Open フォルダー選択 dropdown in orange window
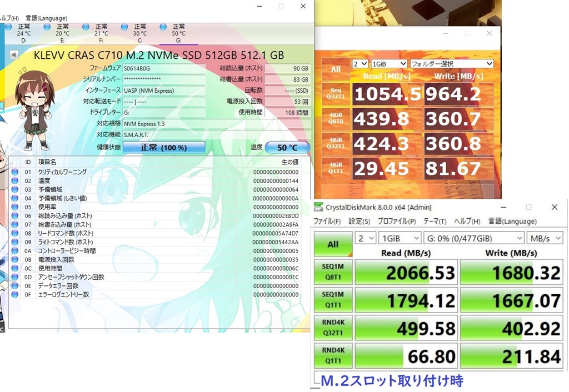 click(x=452, y=64)
